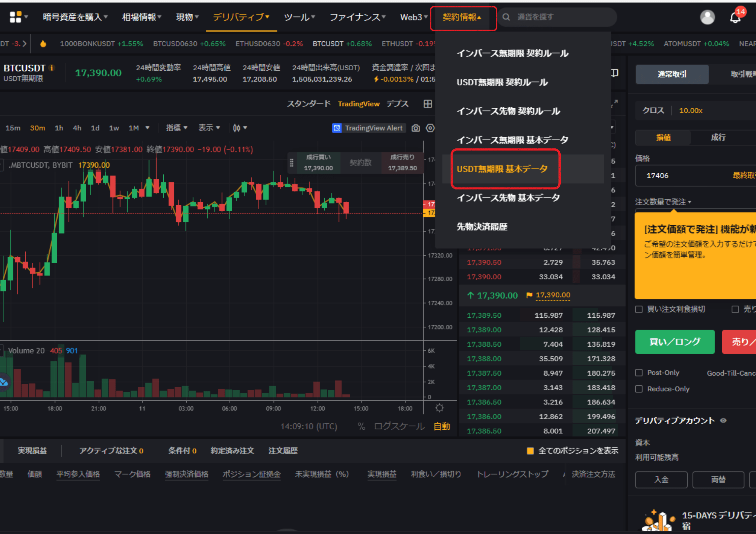Enable 買い注文利食損切 checkbox
The width and height of the screenshot is (756, 534).
point(639,309)
